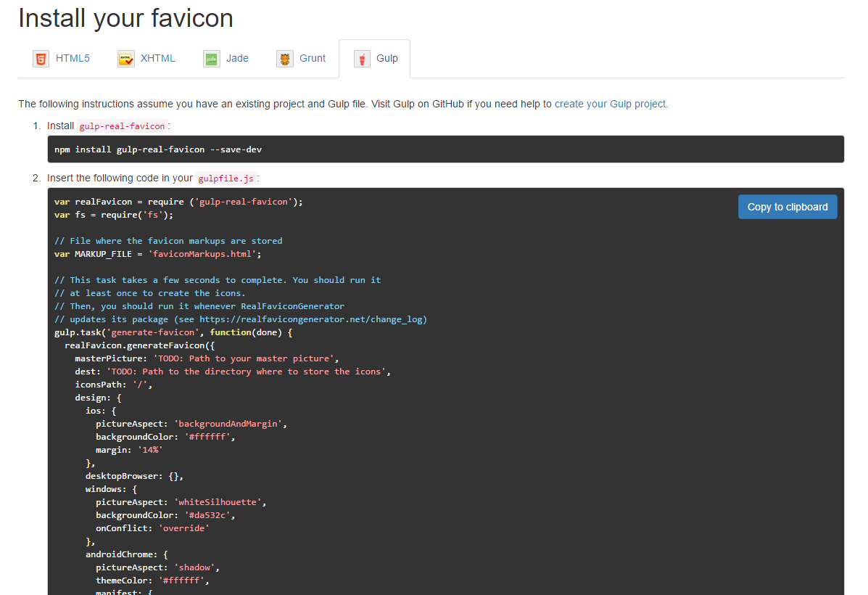Click the comment 'This task takes a few seconds'

[218, 280]
